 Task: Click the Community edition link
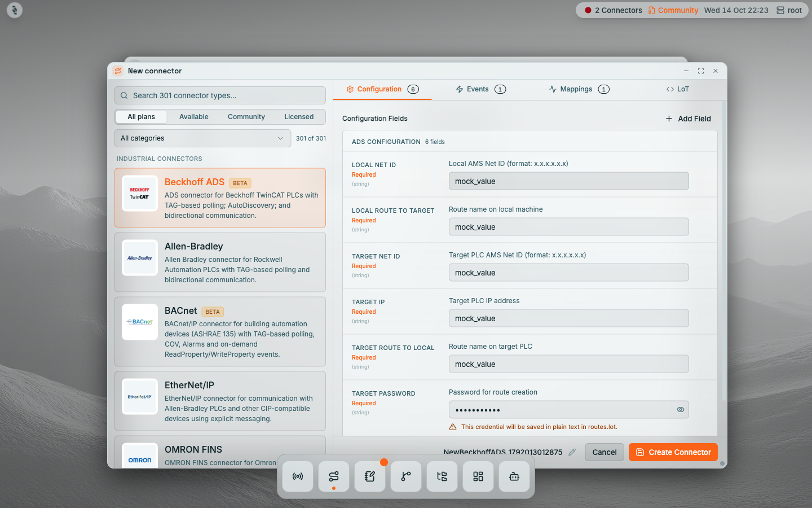(673, 10)
